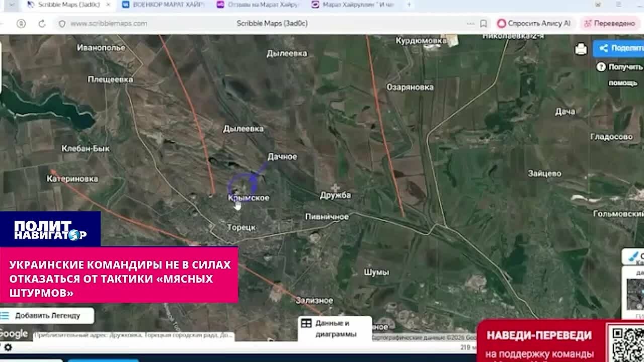Click the Переведено translation button
The height and width of the screenshot is (362, 644).
coord(609,23)
